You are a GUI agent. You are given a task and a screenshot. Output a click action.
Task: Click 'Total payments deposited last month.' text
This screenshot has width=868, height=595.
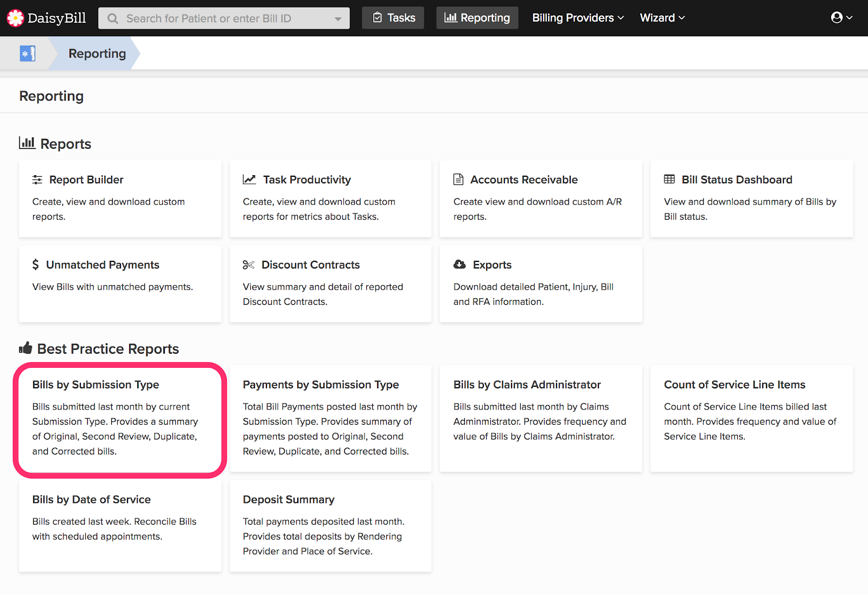click(x=323, y=521)
